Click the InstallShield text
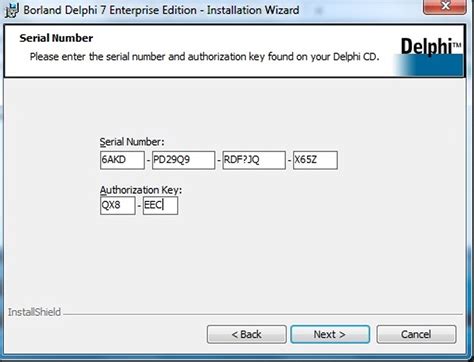474x362 pixels. pos(34,312)
